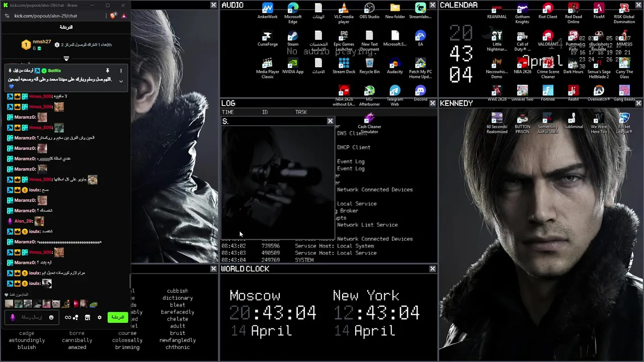Image resolution: width=644 pixels, height=362 pixels.
Task: Open Discord desktop icon
Action: point(421,93)
